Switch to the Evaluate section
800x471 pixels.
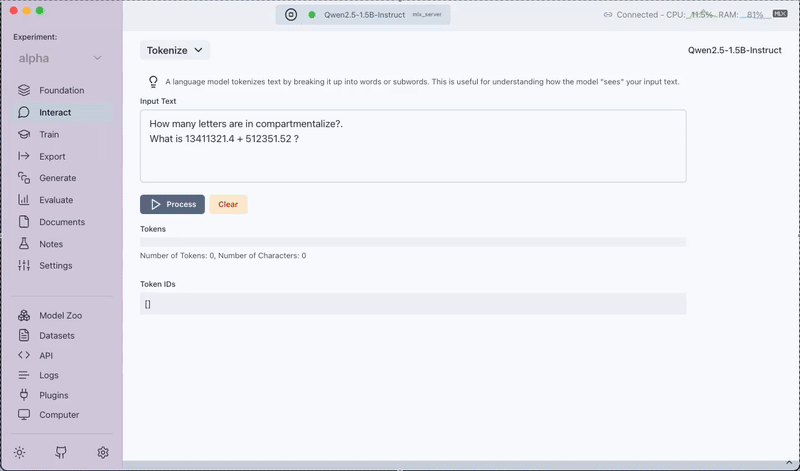tap(56, 200)
